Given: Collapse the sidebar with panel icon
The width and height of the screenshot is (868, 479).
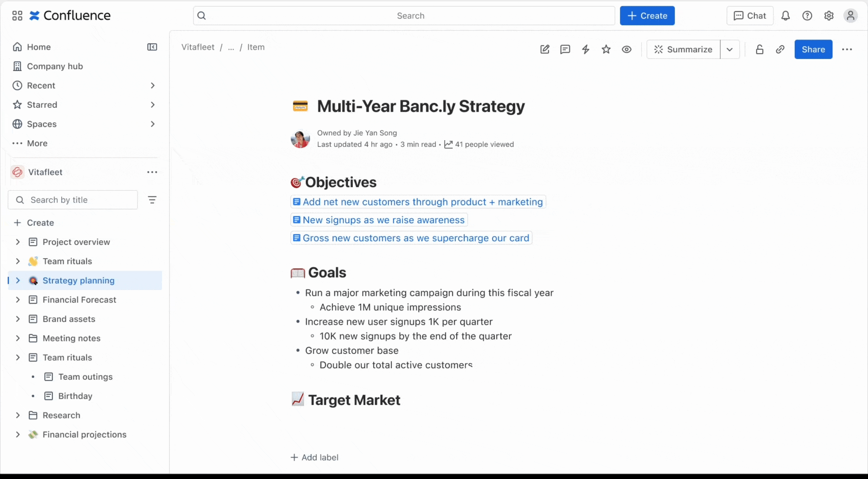Looking at the screenshot, I should pos(152,47).
